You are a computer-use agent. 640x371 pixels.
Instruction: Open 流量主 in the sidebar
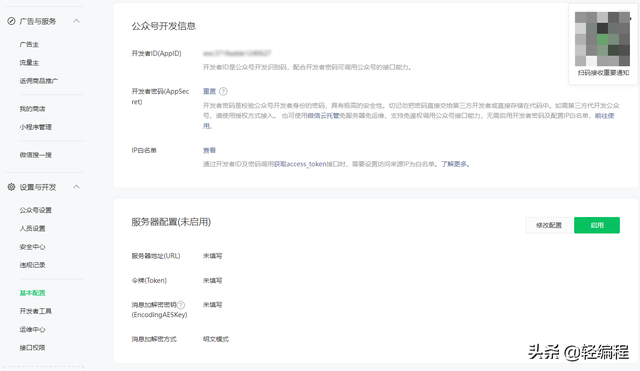(29, 63)
